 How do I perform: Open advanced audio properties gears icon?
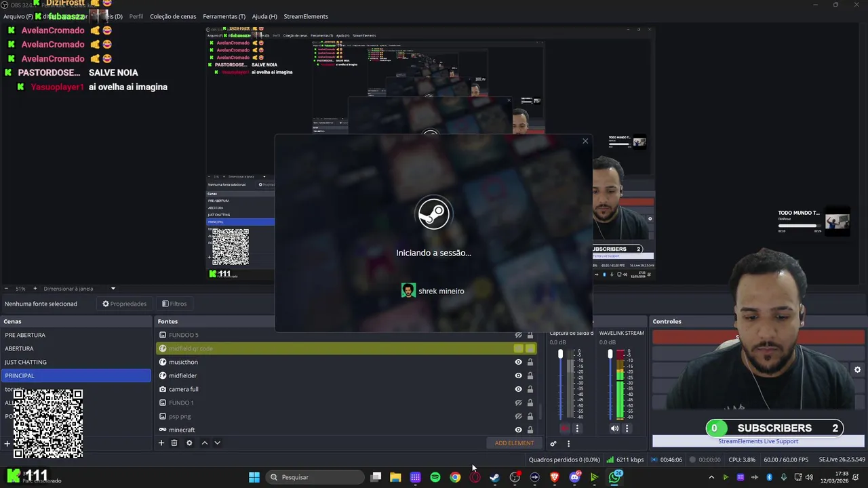[x=553, y=444]
